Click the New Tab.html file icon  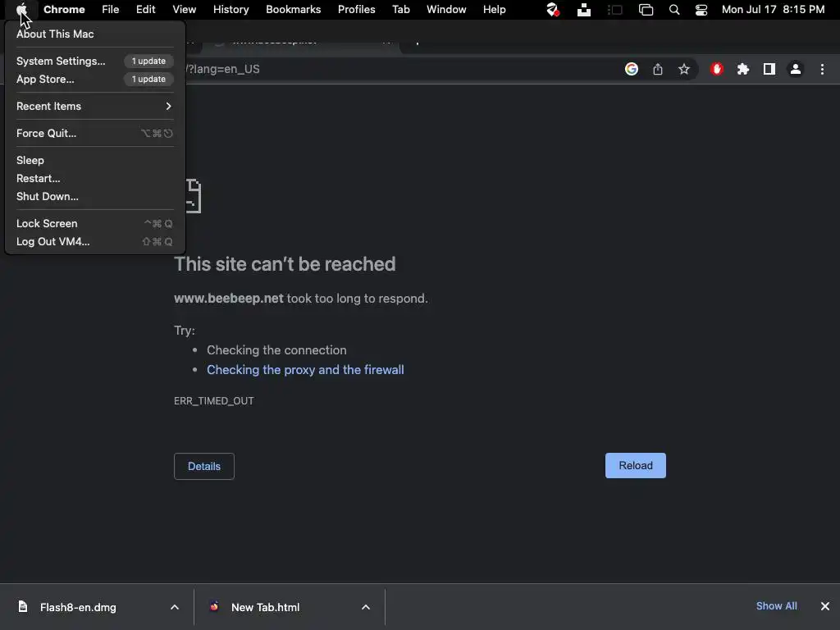coord(214,606)
